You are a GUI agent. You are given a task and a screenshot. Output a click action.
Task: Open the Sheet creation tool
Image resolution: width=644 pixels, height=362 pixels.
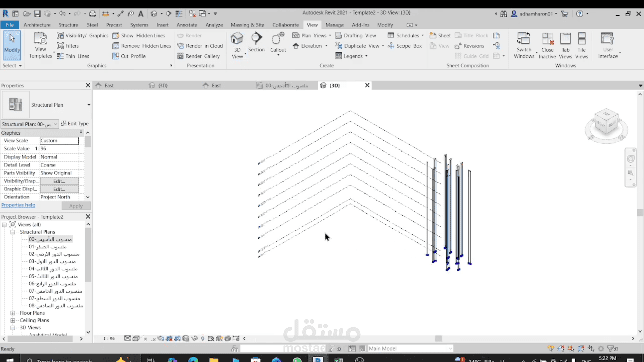440,35
